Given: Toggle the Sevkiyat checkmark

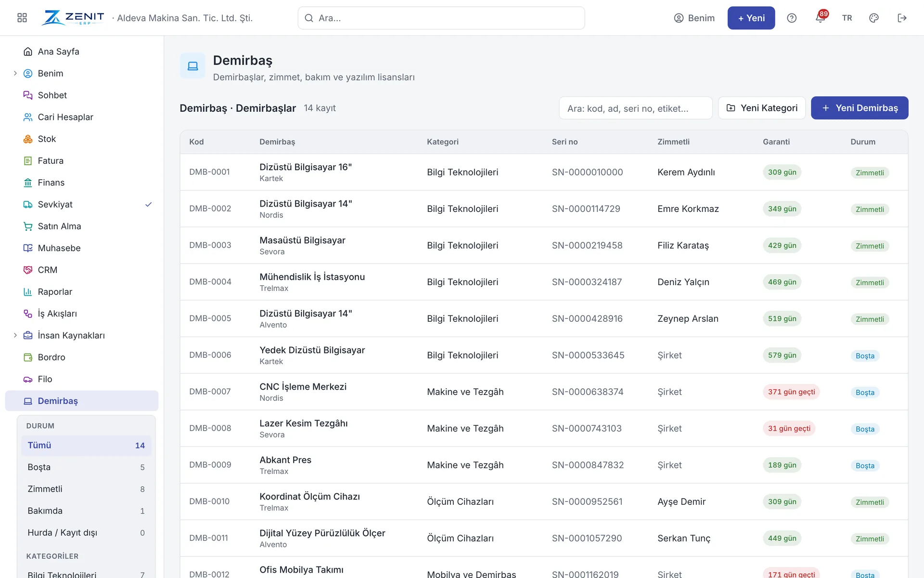Looking at the screenshot, I should (x=149, y=204).
